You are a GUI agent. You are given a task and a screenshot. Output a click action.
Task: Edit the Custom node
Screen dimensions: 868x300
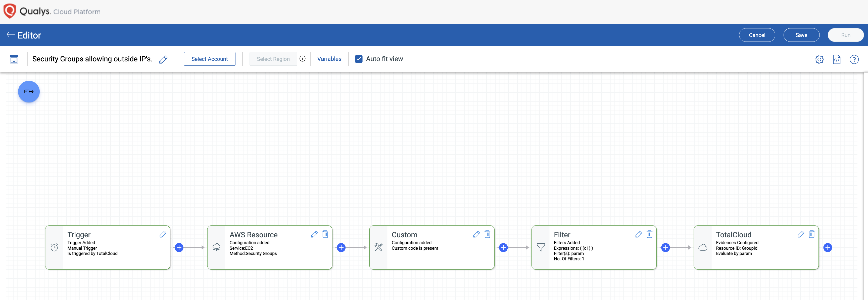(x=476, y=234)
